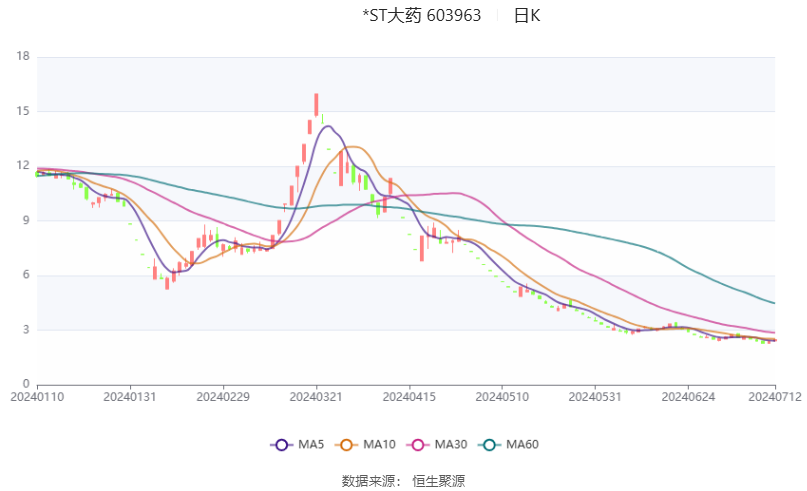The width and height of the screenshot is (807, 491).
Task: Click x-axis date label 20240110
Action: pyautogui.click(x=37, y=397)
